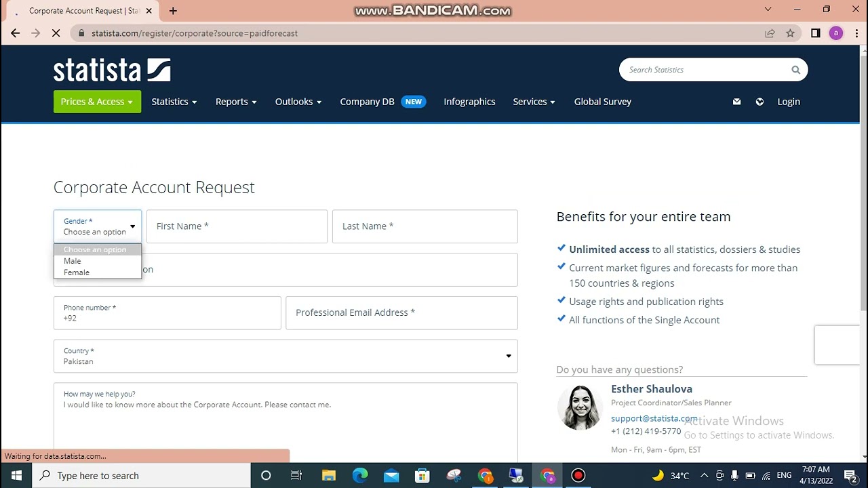Click the browser address bar URL

(x=195, y=33)
